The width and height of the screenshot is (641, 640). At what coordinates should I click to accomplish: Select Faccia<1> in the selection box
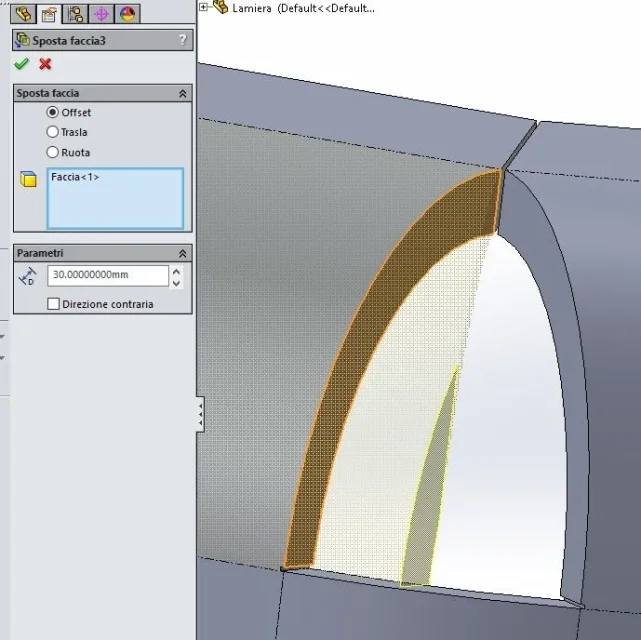pyautogui.click(x=75, y=177)
